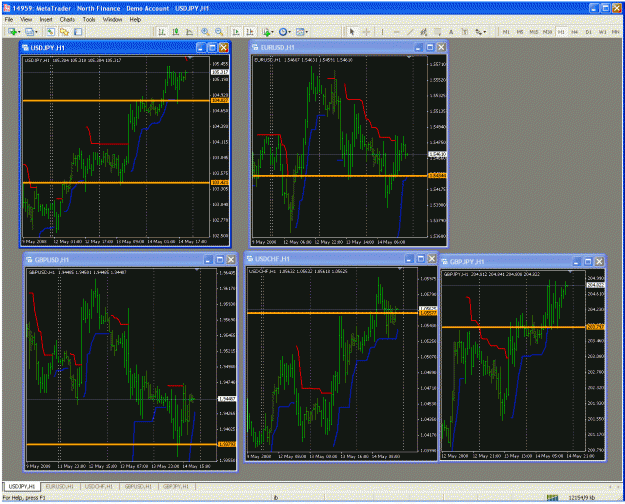
Task: Open the Profiles toolbar icon
Action: (x=29, y=32)
